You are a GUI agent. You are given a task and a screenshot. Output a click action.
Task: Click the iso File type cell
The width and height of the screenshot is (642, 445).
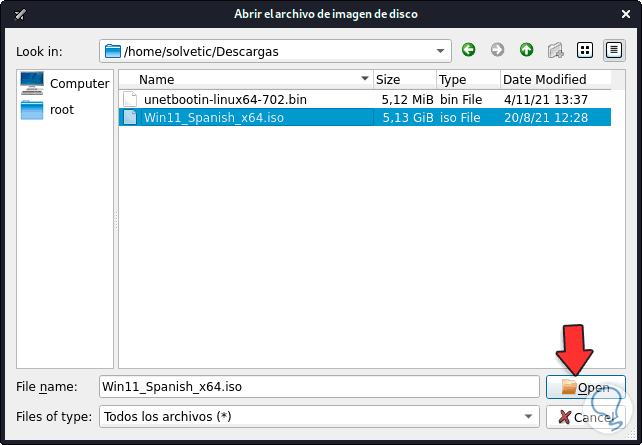point(460,118)
